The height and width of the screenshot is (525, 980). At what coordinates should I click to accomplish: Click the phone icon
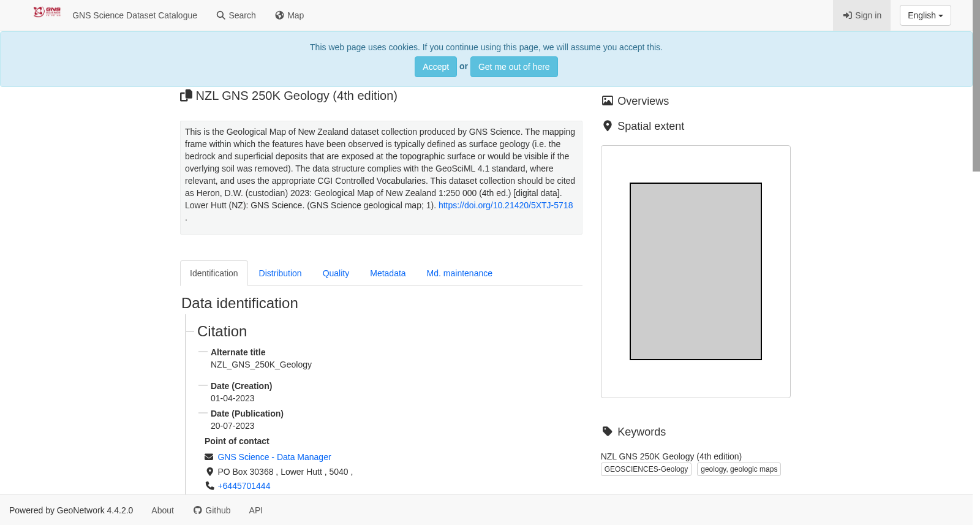click(x=209, y=486)
